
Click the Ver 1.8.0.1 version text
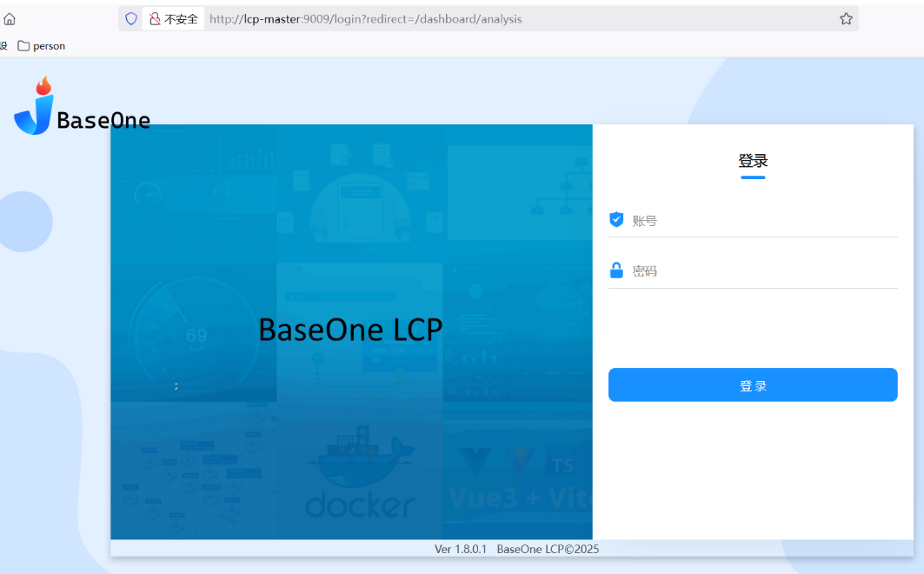460,549
